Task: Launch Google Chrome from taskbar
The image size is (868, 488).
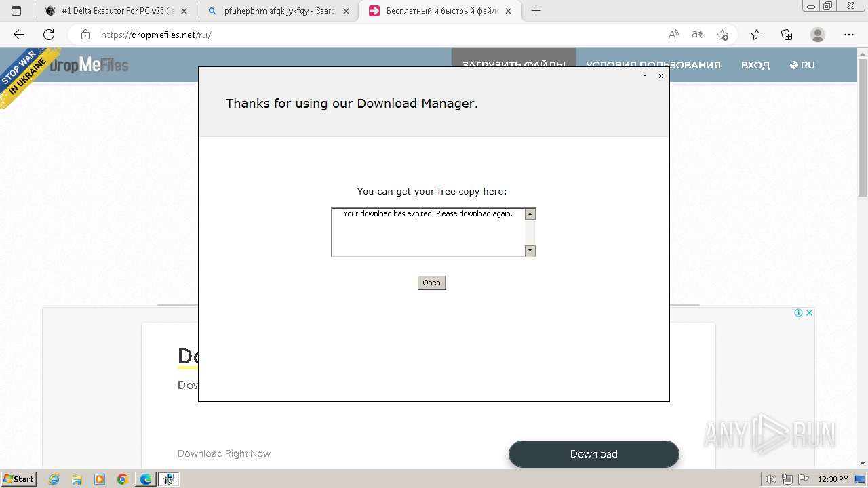Action: [x=123, y=479]
